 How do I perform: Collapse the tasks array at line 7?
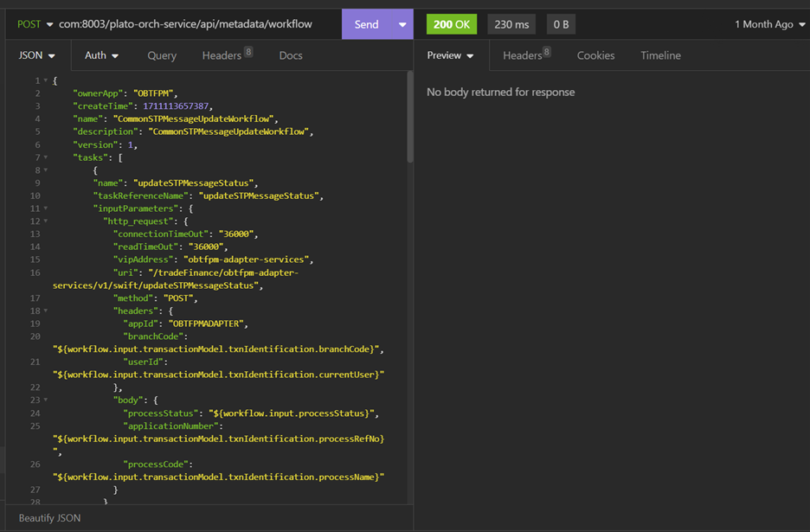click(46, 157)
